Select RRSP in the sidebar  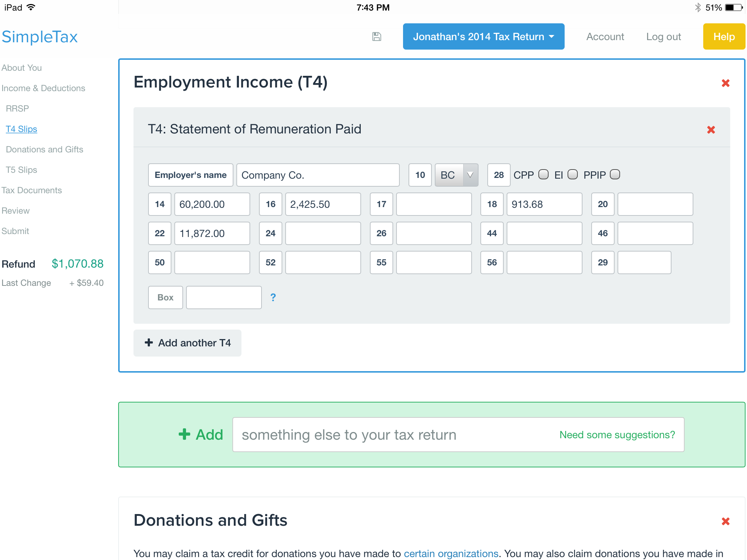tap(17, 108)
